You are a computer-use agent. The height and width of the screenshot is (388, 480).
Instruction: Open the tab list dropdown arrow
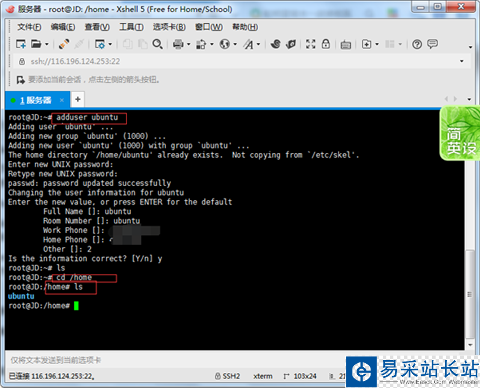[469, 99]
